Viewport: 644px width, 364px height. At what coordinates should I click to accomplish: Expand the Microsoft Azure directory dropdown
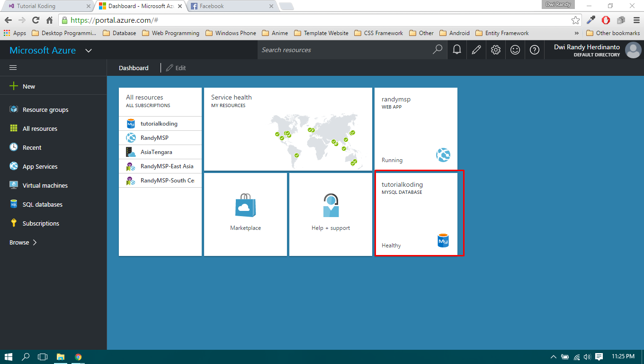click(x=89, y=50)
